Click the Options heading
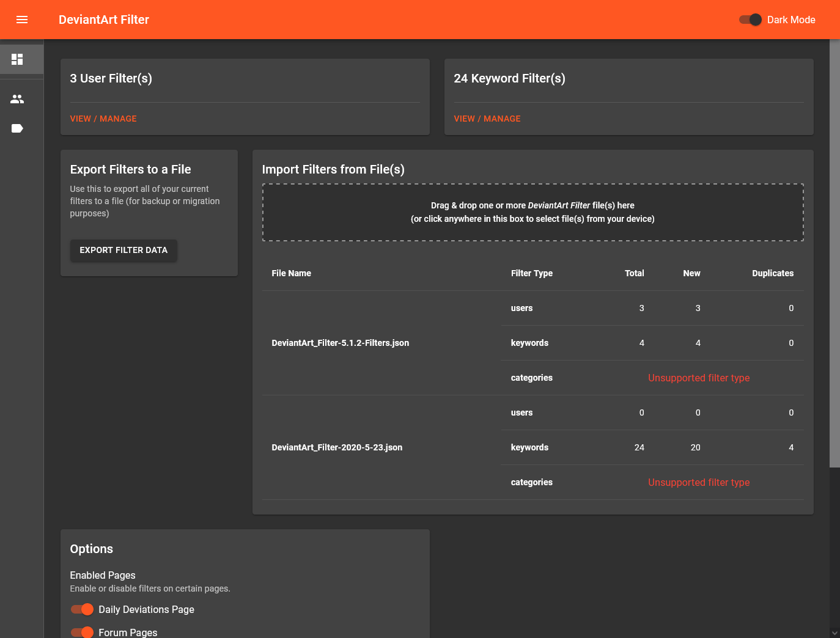The width and height of the screenshot is (840, 638). [x=92, y=549]
